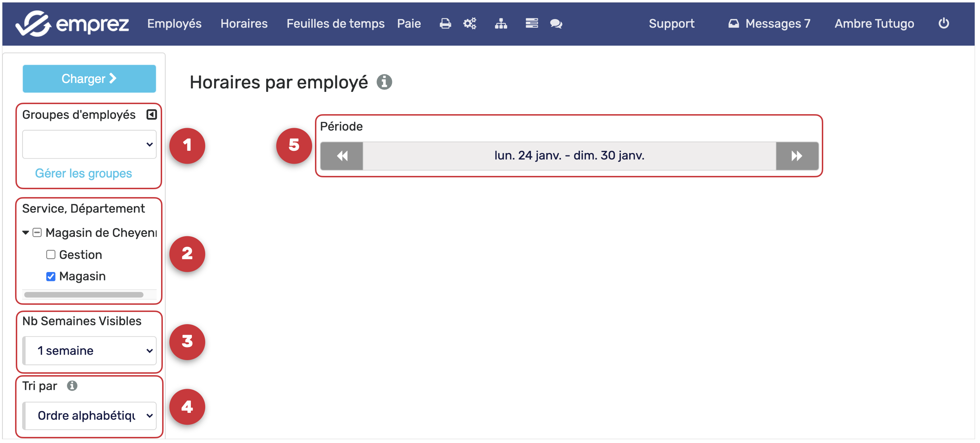This screenshot has height=443, width=980.
Task: Open the chat bubbles icon
Action: pyautogui.click(x=556, y=24)
